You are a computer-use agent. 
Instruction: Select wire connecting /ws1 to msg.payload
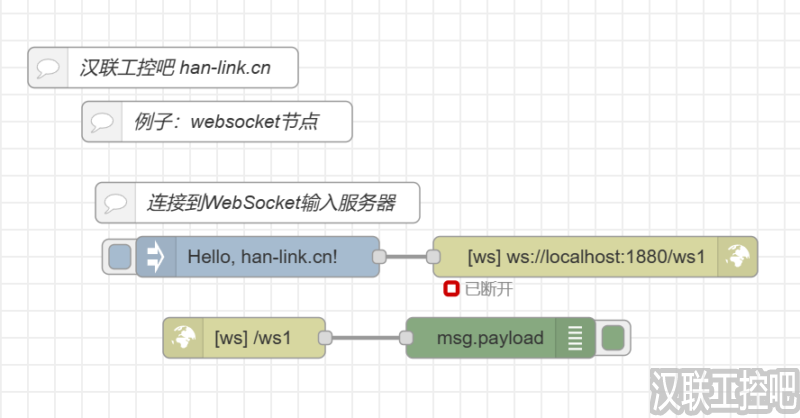(x=366, y=338)
